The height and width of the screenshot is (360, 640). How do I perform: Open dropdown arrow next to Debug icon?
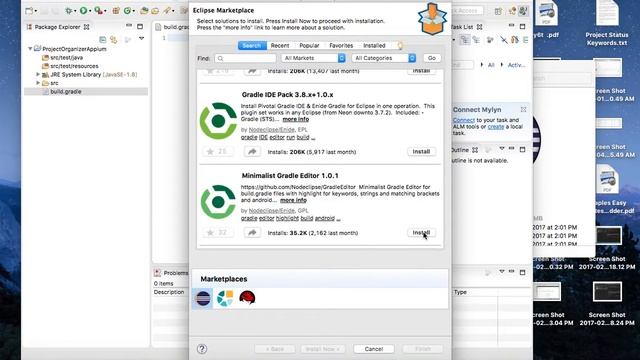pyautogui.click(x=75, y=11)
